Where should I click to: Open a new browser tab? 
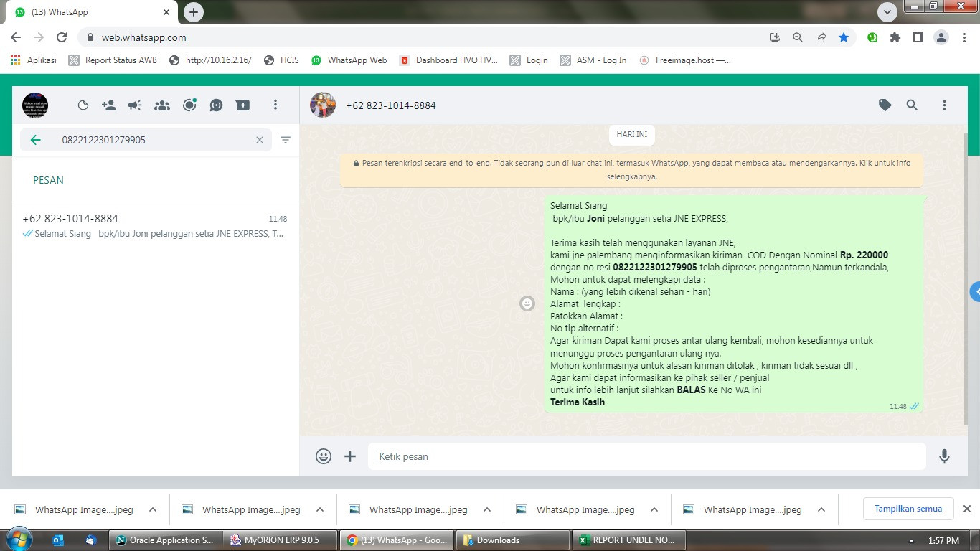pyautogui.click(x=193, y=12)
